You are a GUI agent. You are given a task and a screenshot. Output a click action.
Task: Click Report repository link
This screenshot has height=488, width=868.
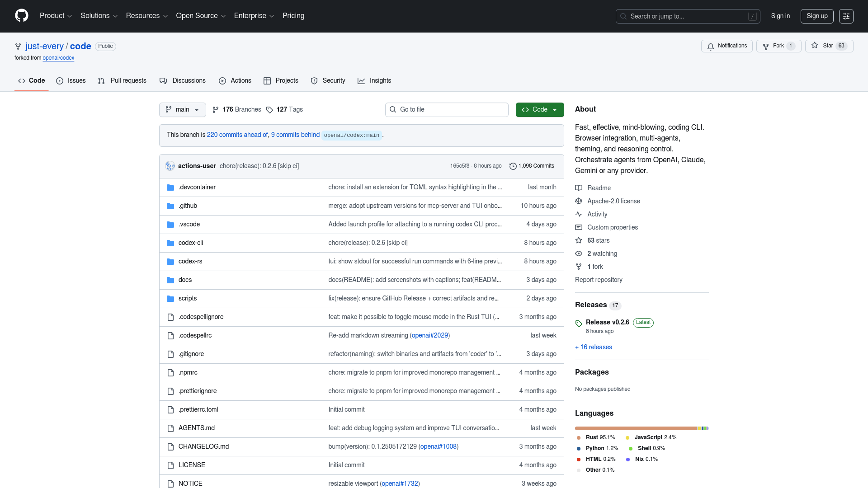click(599, 280)
